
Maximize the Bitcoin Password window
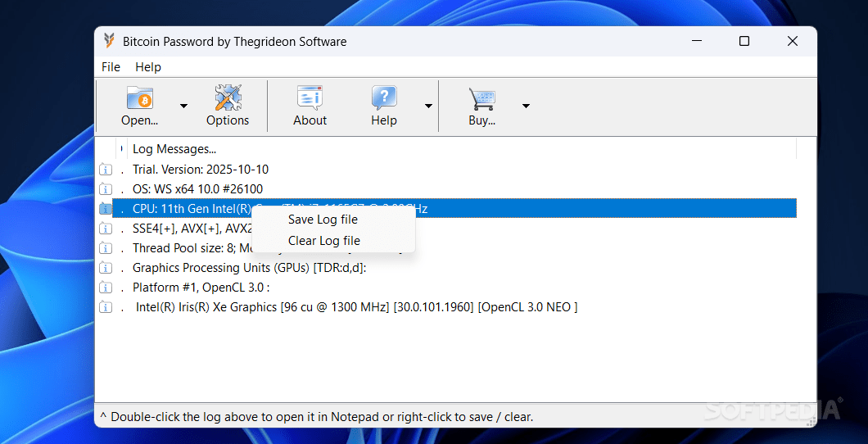744,41
